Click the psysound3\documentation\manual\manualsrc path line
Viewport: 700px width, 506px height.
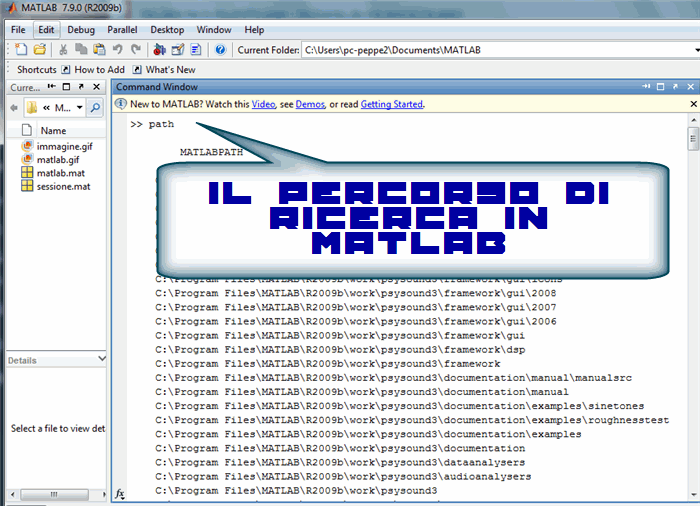pyautogui.click(x=393, y=378)
